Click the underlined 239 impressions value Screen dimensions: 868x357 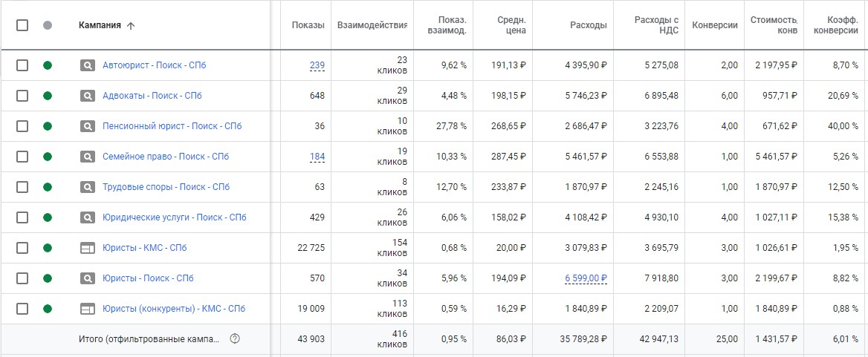click(x=317, y=65)
